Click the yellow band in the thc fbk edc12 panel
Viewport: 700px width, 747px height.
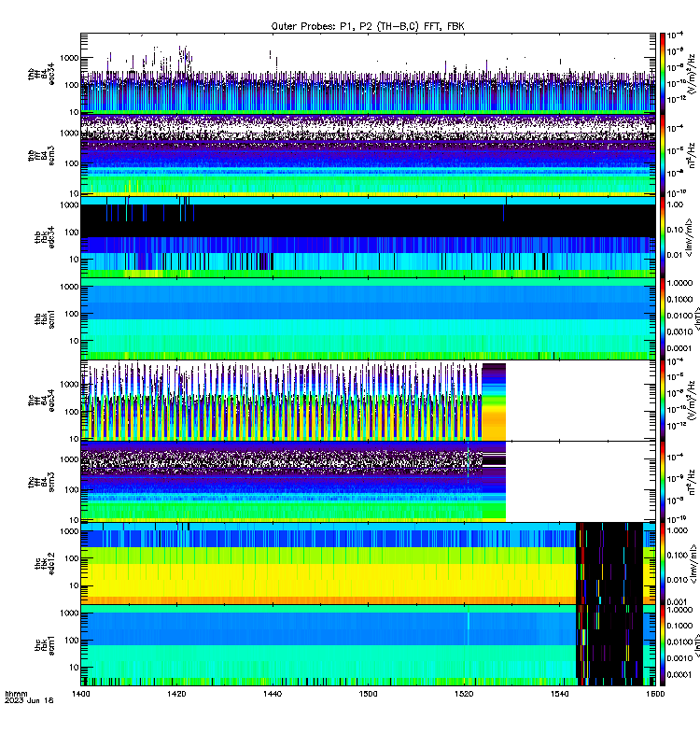(x=329, y=580)
